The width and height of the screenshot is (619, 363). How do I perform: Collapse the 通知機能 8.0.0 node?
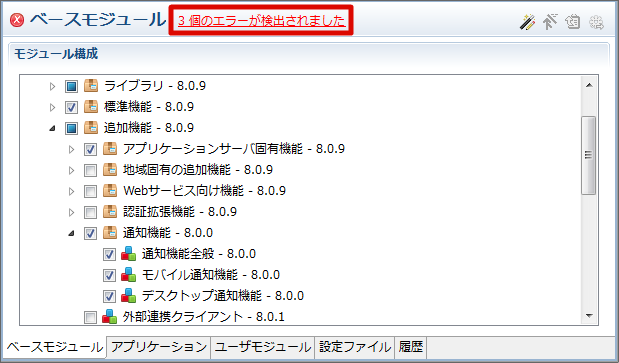(71, 234)
